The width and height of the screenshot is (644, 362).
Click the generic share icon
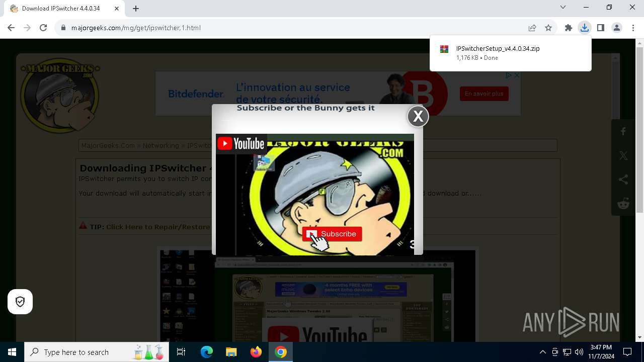[x=623, y=179]
